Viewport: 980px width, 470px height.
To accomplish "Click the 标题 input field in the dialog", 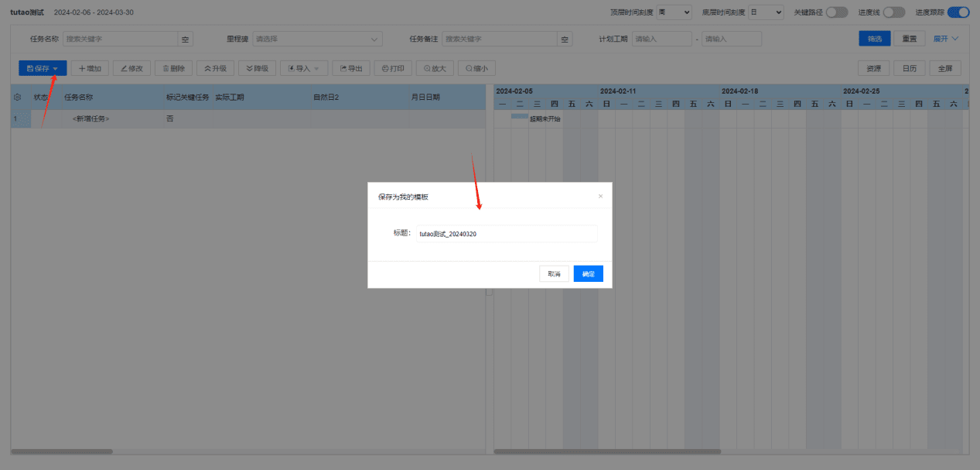I will click(507, 234).
